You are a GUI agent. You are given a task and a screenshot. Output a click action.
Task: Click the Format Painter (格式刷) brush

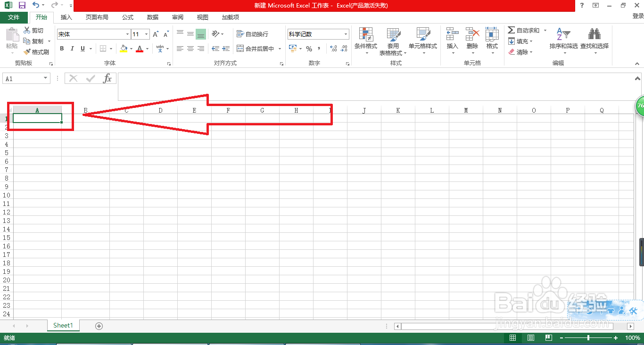27,52
